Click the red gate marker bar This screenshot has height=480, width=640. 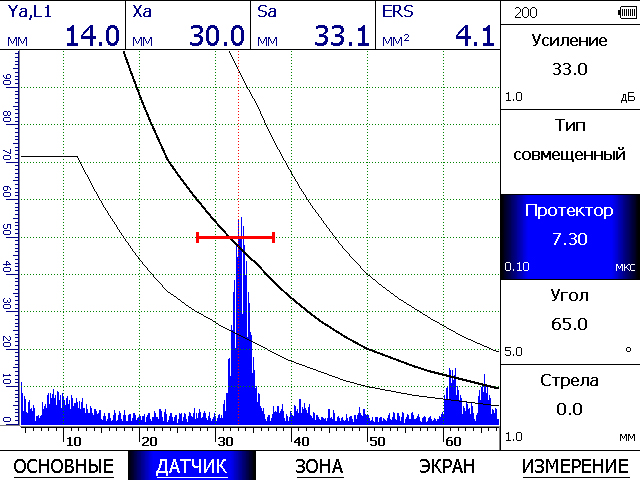click(x=235, y=237)
